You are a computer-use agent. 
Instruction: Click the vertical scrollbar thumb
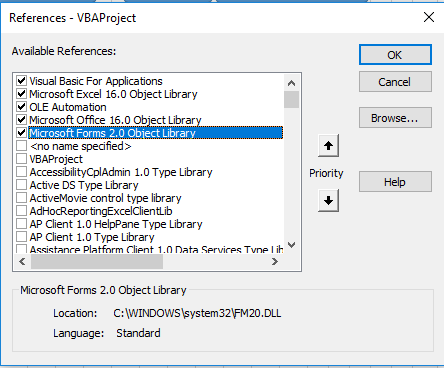tap(292, 99)
